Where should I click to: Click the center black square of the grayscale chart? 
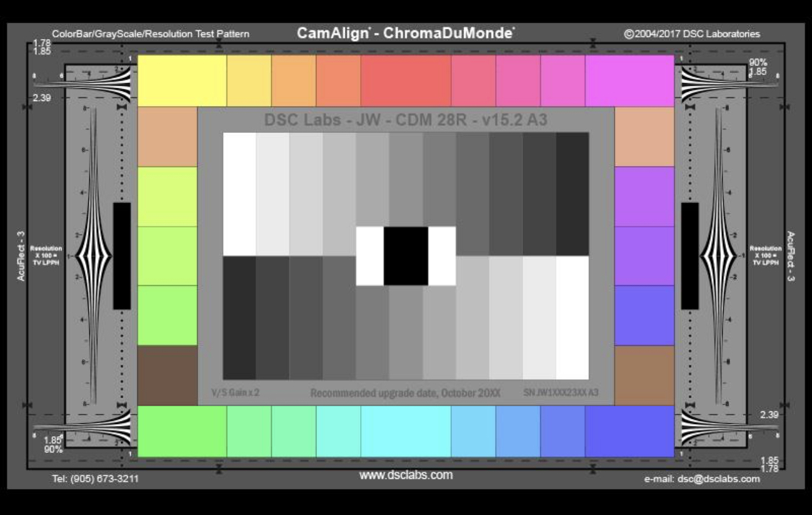point(406,256)
